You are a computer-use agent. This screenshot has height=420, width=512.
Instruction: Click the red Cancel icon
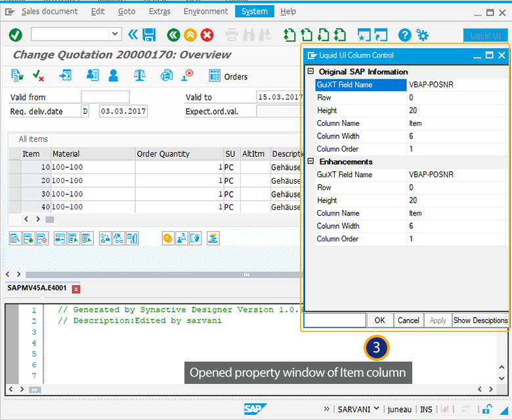tap(207, 35)
